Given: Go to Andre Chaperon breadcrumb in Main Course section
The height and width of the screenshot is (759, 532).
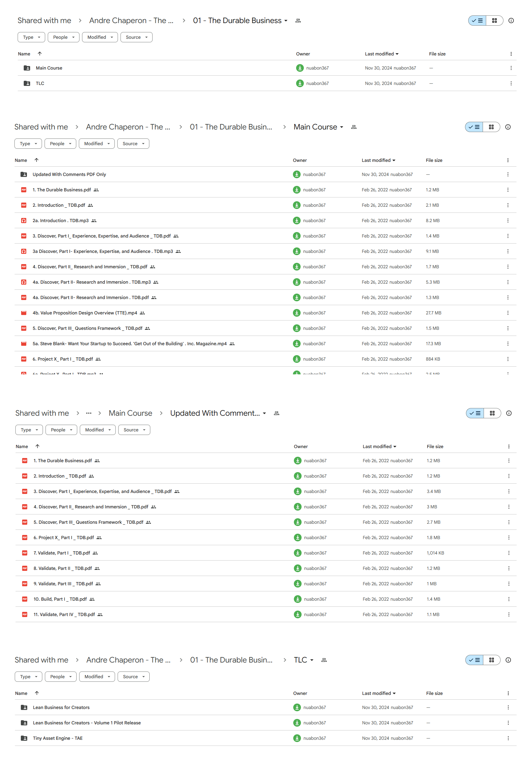Looking at the screenshot, I should (128, 127).
